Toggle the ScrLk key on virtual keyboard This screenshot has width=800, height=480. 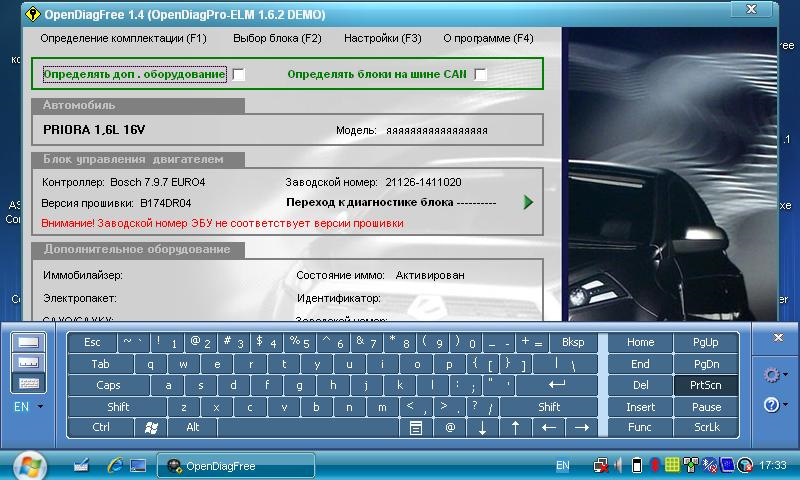(x=706, y=427)
